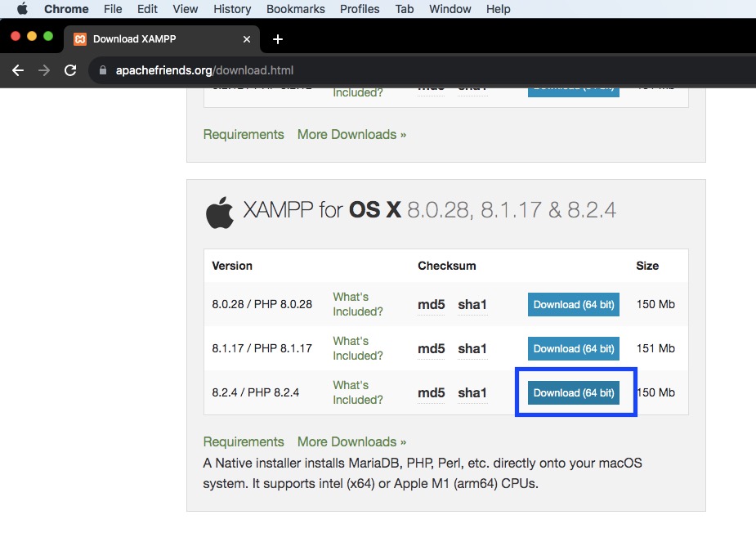Open More Downloads link under OS X
756x542 pixels.
click(x=351, y=441)
